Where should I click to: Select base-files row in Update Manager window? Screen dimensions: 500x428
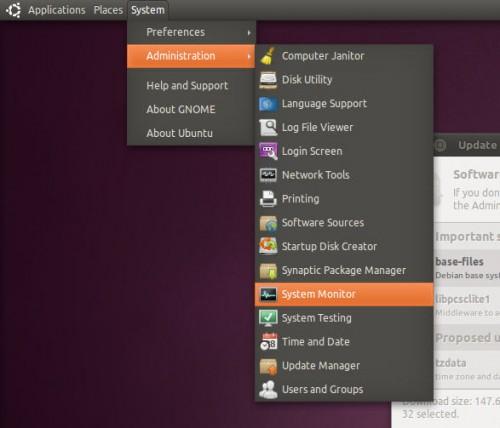pyautogui.click(x=467, y=268)
